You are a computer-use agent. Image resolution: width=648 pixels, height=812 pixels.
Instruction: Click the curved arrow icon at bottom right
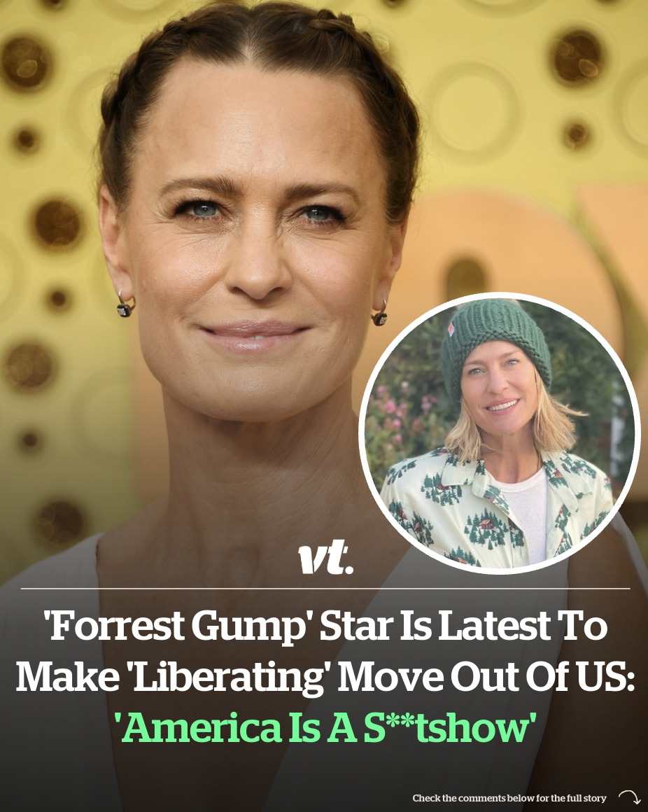click(x=629, y=797)
